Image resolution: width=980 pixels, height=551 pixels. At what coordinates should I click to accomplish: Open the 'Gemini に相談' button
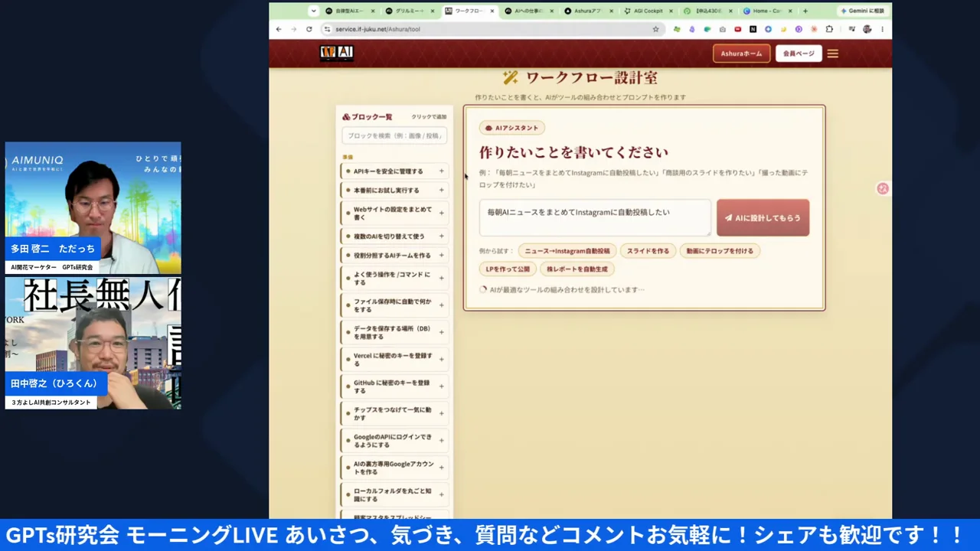tap(862, 11)
